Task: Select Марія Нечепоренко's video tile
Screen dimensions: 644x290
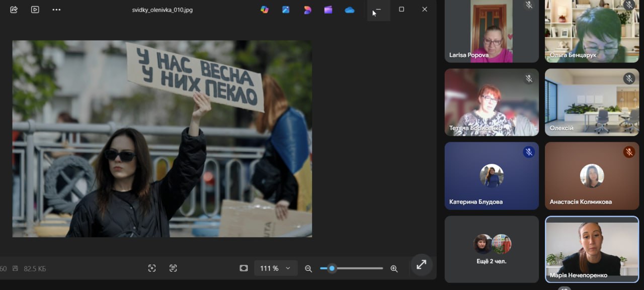Action: tap(592, 249)
